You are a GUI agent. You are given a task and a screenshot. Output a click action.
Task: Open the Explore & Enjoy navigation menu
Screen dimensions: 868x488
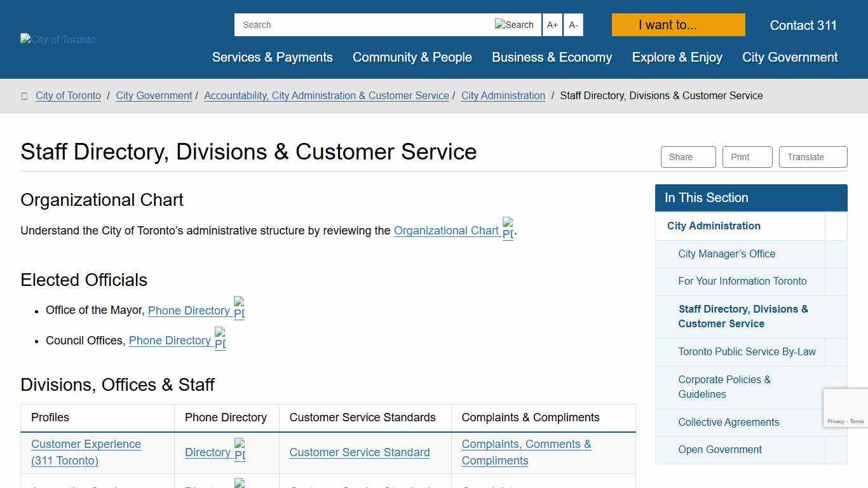point(677,57)
